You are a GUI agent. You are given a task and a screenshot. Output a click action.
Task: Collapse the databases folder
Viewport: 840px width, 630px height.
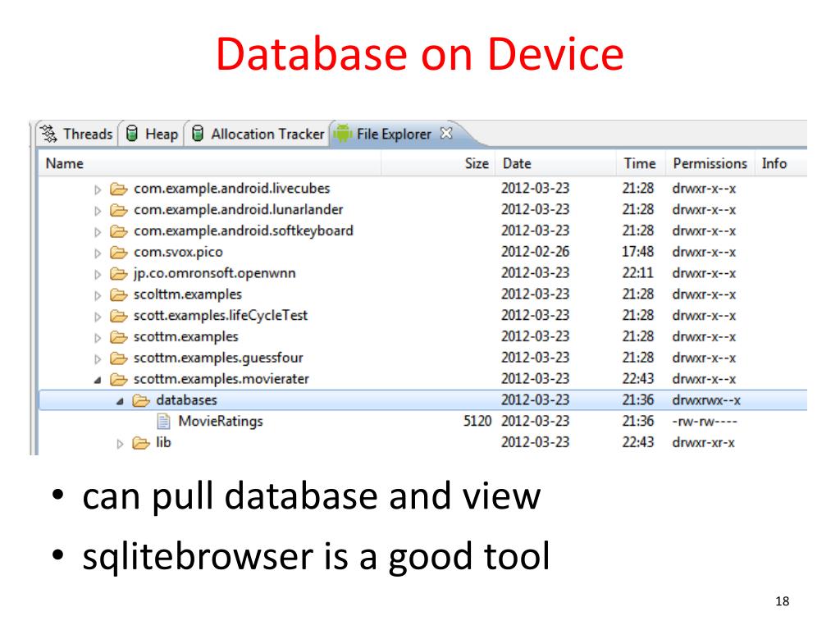click(x=120, y=400)
